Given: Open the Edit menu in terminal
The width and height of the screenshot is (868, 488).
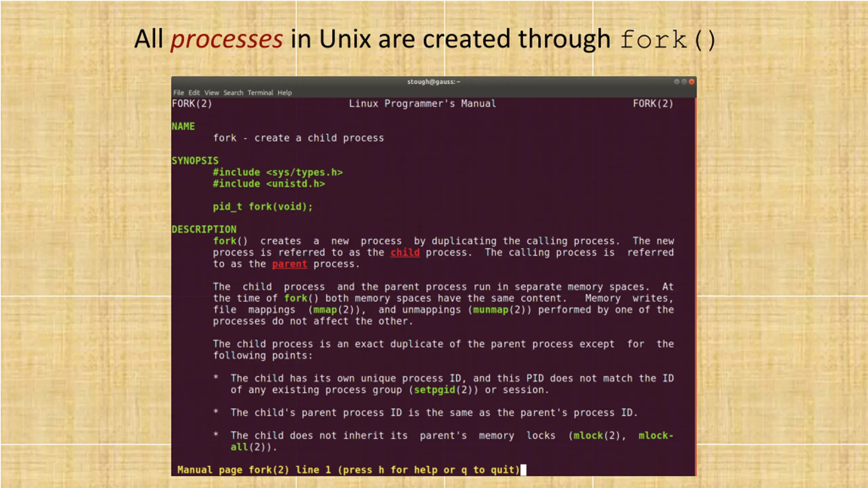Looking at the screenshot, I should pyautogui.click(x=194, y=93).
